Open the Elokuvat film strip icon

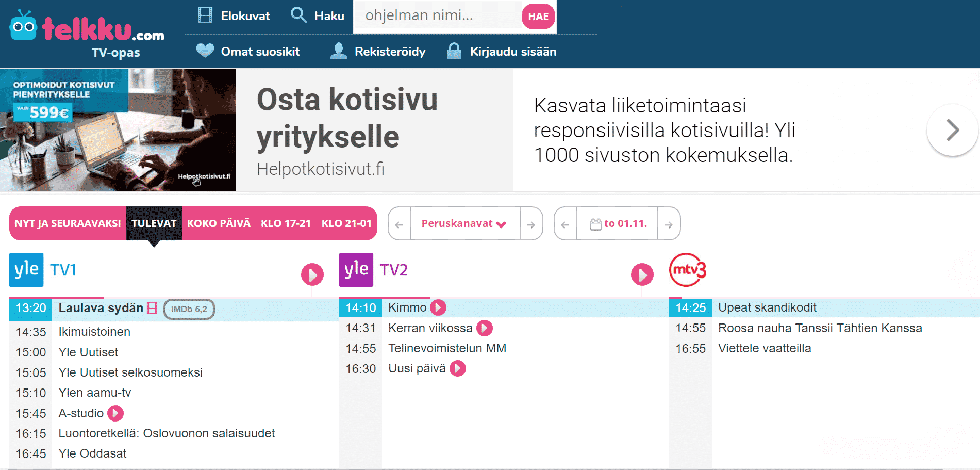205,15
